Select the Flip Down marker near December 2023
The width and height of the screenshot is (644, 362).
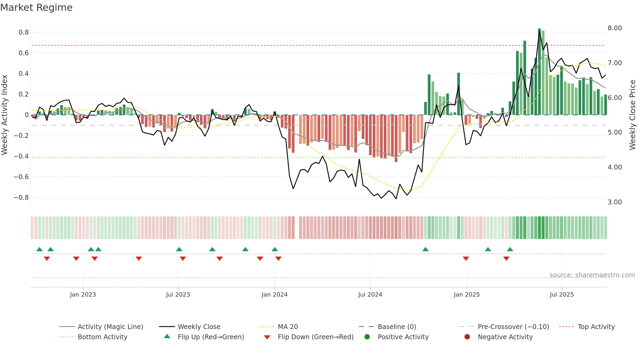point(260,258)
